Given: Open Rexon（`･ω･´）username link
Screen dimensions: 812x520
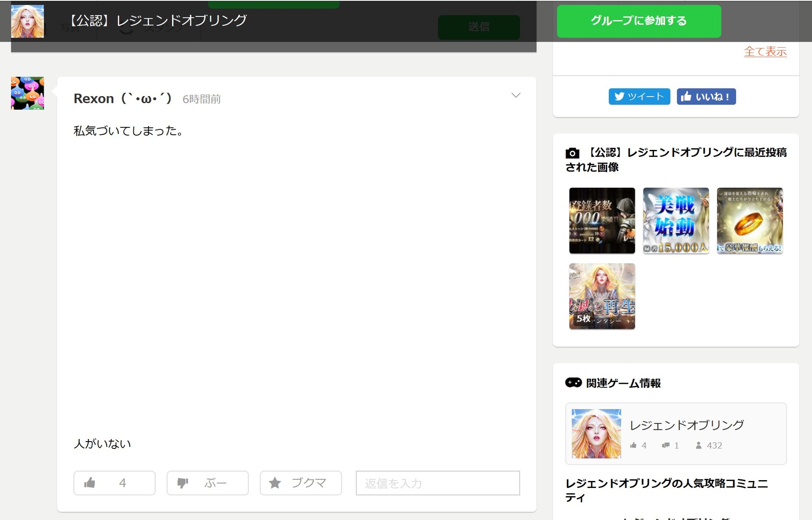Looking at the screenshot, I should pos(123,99).
